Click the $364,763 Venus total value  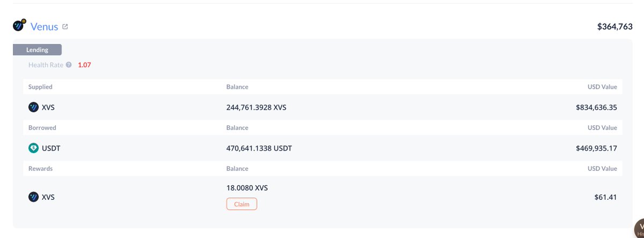(x=614, y=26)
